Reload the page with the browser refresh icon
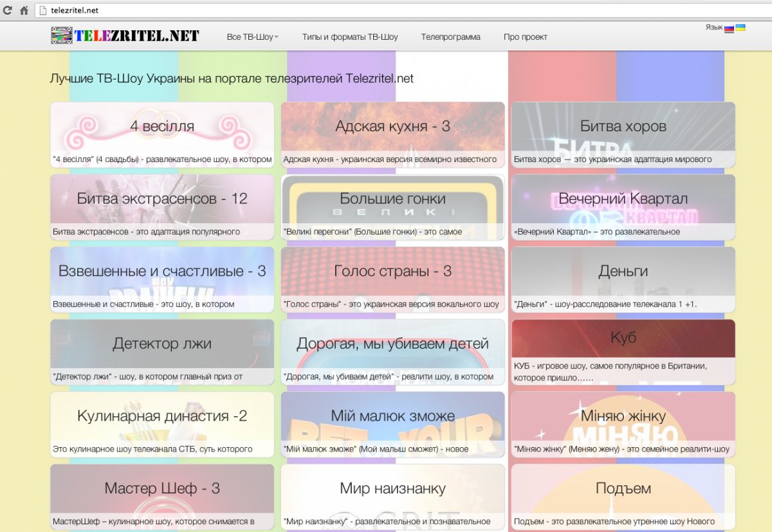Image resolution: width=772 pixels, height=532 pixels. point(8,10)
